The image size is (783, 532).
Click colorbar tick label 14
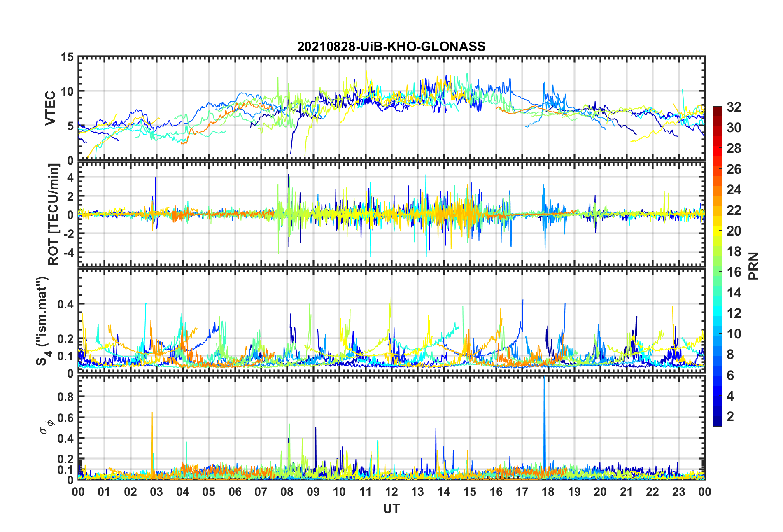pyautogui.click(x=734, y=293)
